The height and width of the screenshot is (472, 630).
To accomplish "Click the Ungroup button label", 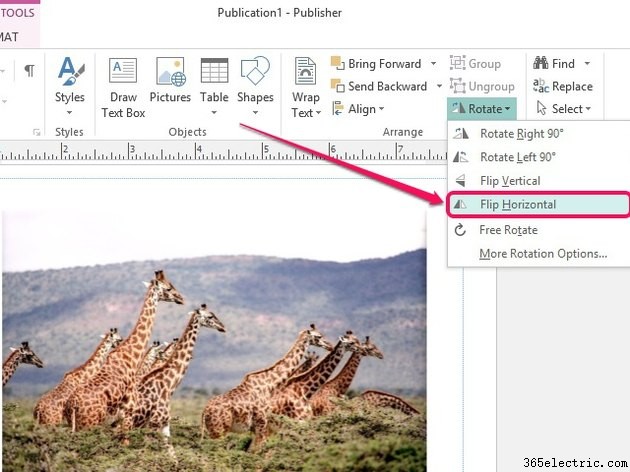I will coord(491,86).
